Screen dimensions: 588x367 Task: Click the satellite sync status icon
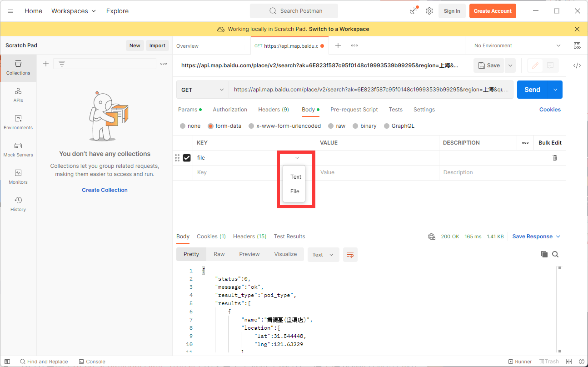(414, 11)
